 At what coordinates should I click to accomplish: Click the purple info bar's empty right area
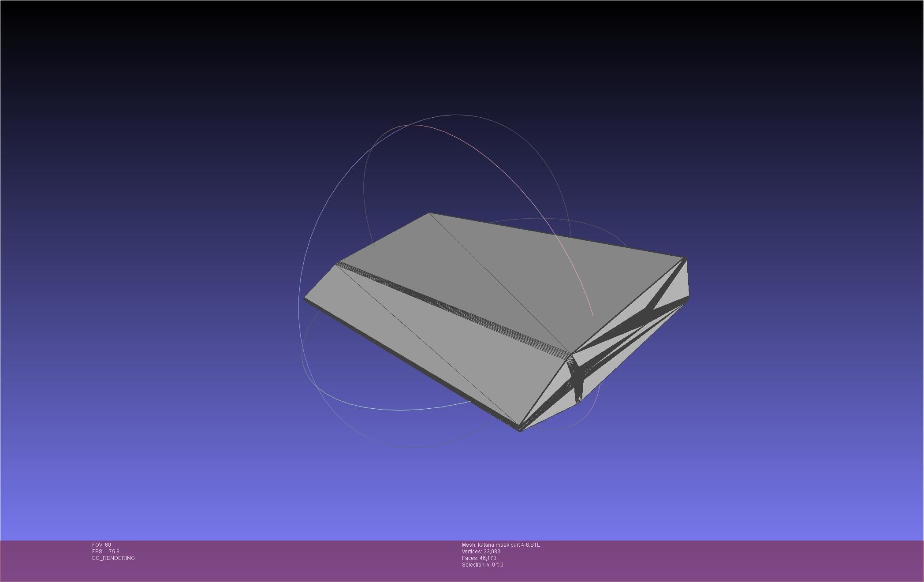point(749,560)
